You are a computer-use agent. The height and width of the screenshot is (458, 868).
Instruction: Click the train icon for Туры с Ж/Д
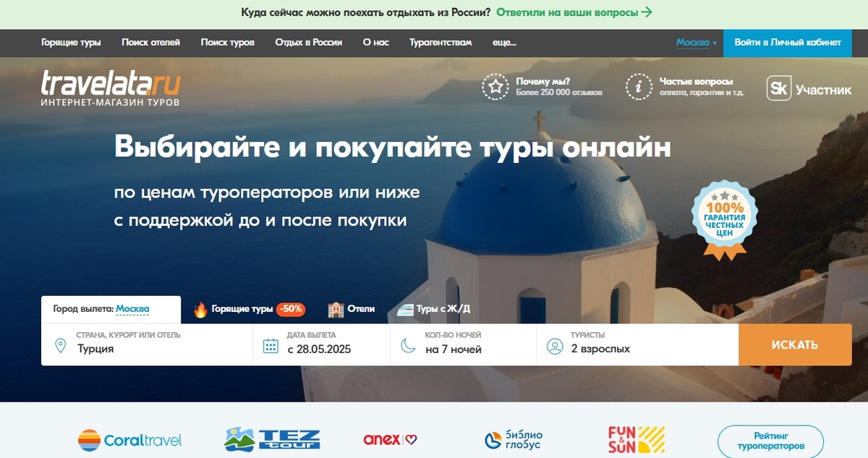(x=407, y=308)
